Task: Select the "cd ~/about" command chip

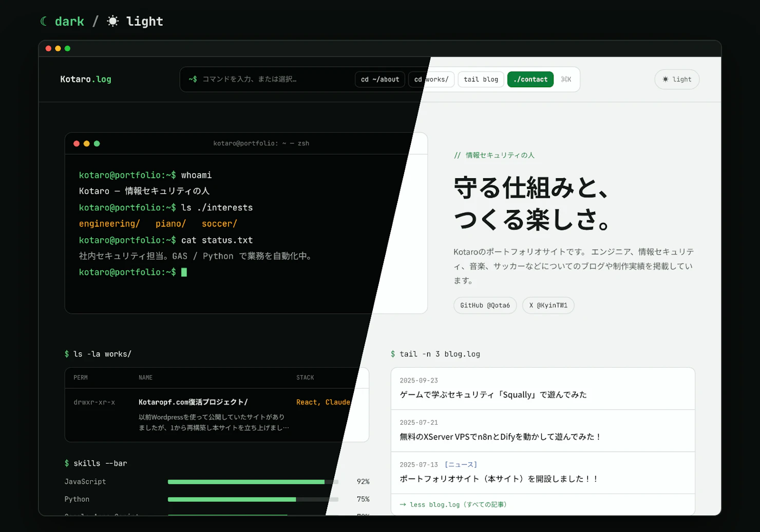Action: click(x=380, y=80)
